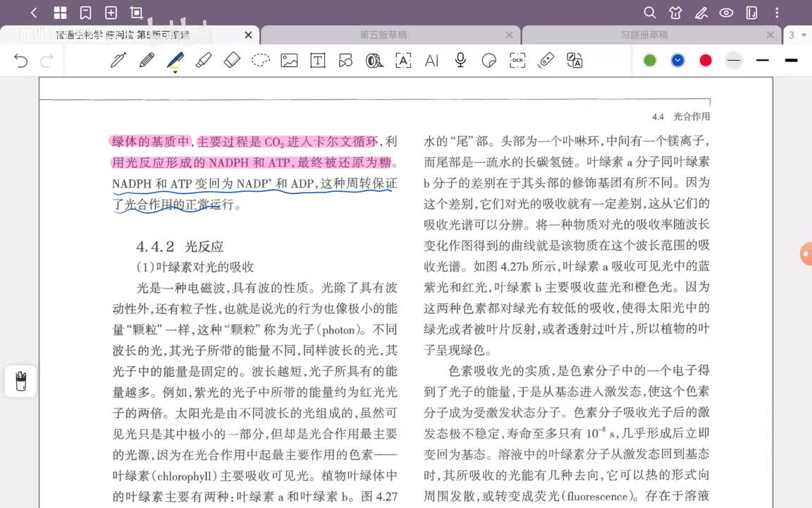812x508 pixels.
Task: Add a new page
Action: (111, 13)
